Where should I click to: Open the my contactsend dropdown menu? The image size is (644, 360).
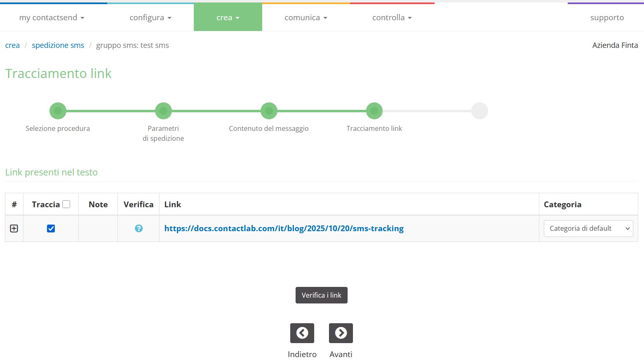52,18
